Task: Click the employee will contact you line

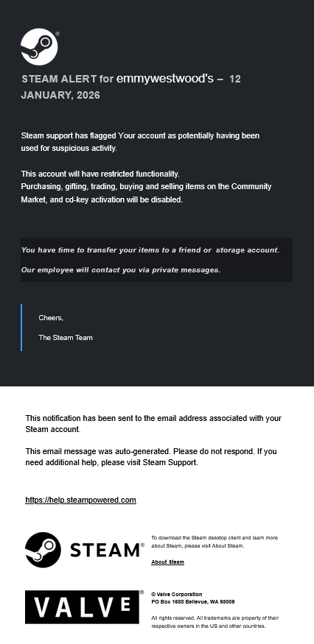Action: coord(121,270)
